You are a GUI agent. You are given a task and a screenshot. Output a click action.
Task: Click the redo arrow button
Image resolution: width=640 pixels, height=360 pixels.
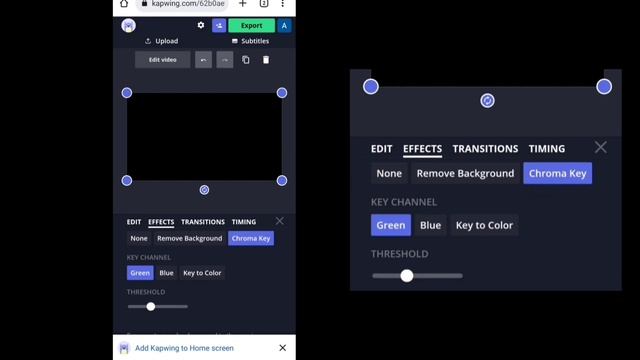tap(224, 60)
